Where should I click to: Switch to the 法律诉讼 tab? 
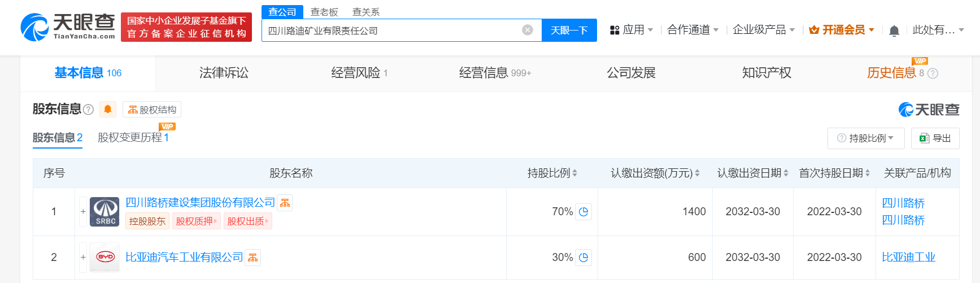pyautogui.click(x=224, y=73)
